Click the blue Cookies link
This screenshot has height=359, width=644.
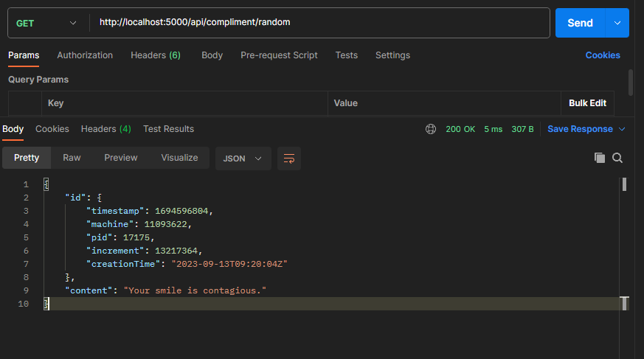tap(603, 55)
